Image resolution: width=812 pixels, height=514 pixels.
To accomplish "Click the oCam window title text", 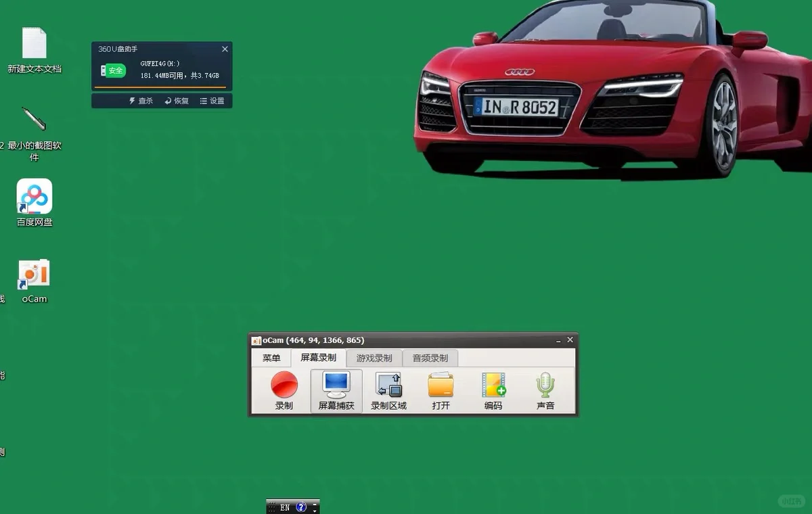I will point(313,340).
